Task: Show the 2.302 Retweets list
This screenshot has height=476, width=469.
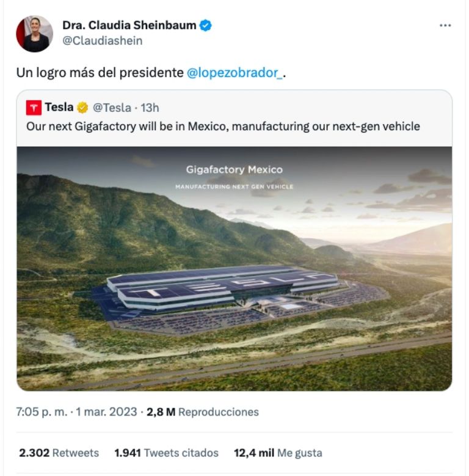Action: [x=59, y=453]
